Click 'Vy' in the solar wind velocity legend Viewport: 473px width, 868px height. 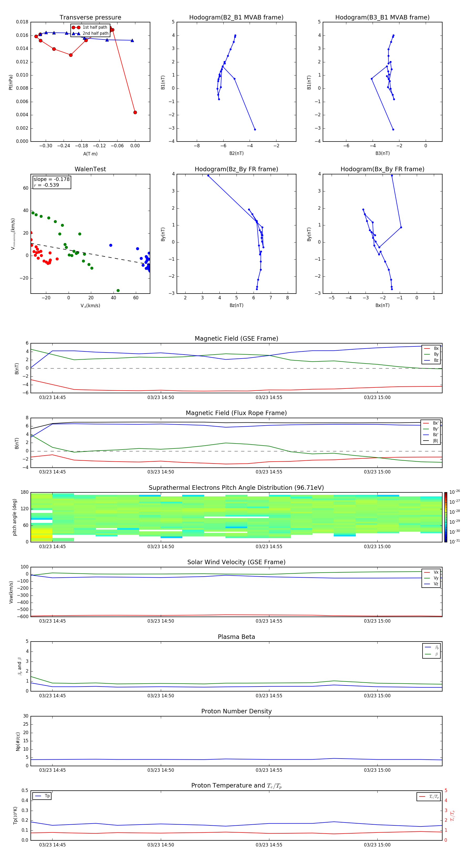(x=436, y=578)
